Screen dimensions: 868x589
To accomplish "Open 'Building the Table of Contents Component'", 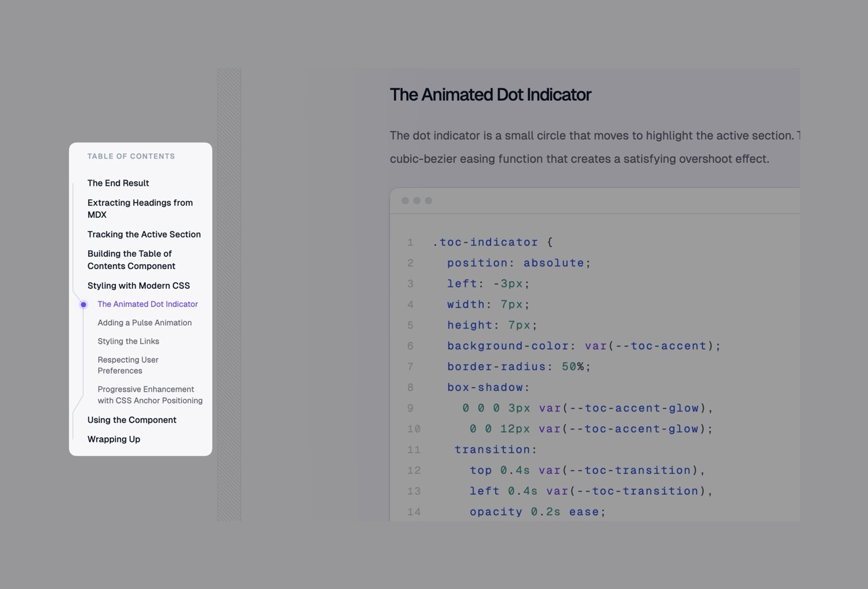I will [132, 260].
